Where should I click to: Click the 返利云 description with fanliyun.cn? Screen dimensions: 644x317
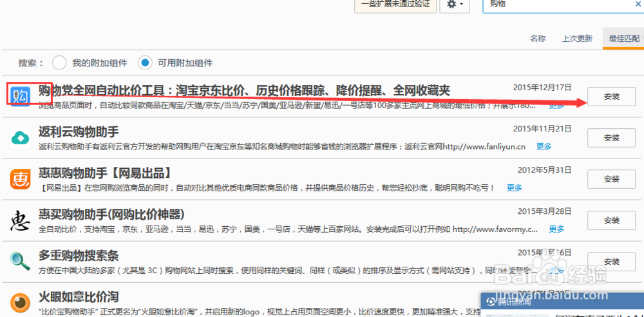282,147
